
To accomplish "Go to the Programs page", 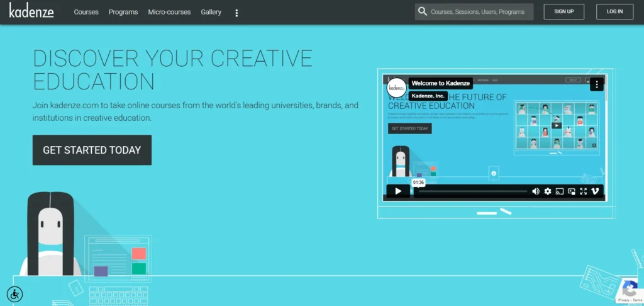I will pos(123,12).
